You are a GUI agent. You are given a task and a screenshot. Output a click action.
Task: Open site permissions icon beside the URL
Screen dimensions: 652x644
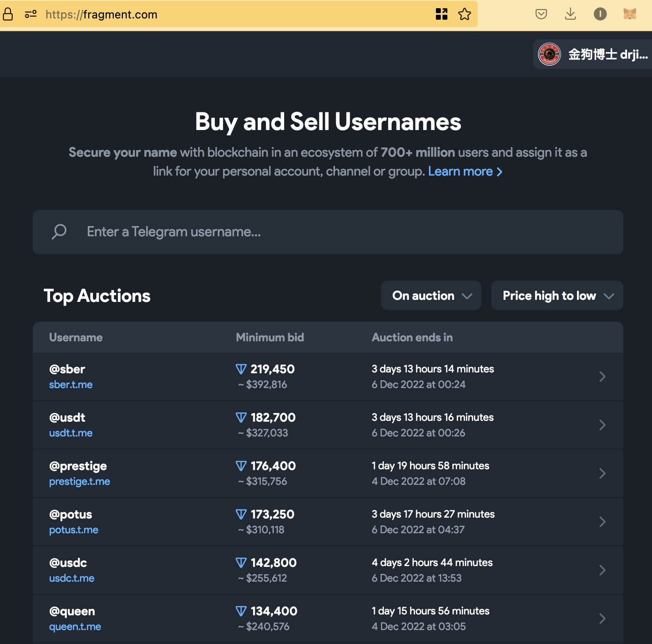click(x=31, y=14)
